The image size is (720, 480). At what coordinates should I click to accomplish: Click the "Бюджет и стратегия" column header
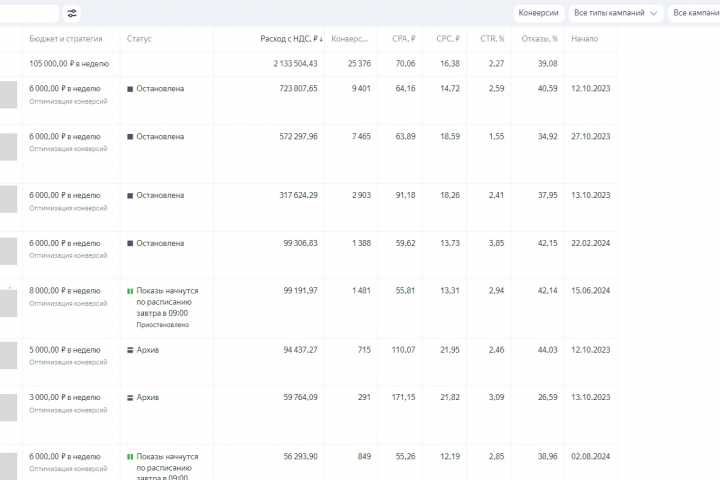[x=65, y=39]
